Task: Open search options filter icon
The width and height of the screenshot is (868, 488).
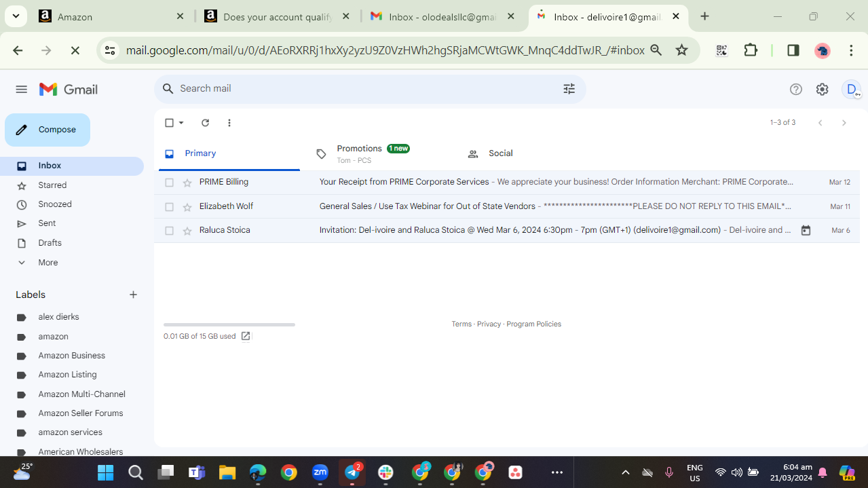Action: 569,89
